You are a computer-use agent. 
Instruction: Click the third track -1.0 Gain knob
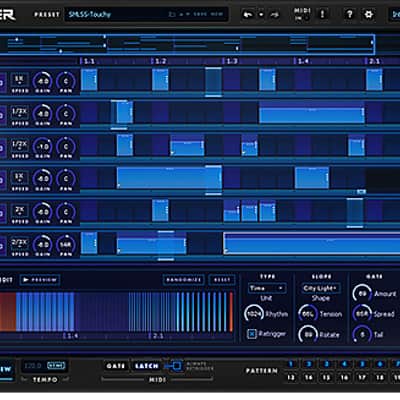(x=43, y=146)
